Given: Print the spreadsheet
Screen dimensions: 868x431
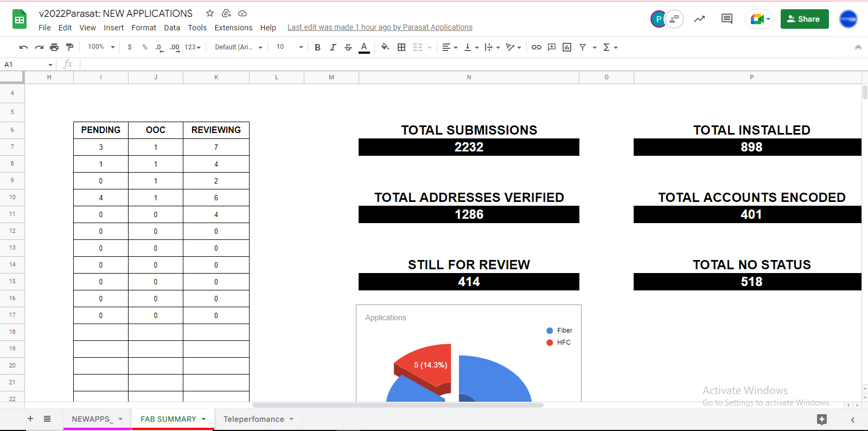Looking at the screenshot, I should (x=54, y=47).
